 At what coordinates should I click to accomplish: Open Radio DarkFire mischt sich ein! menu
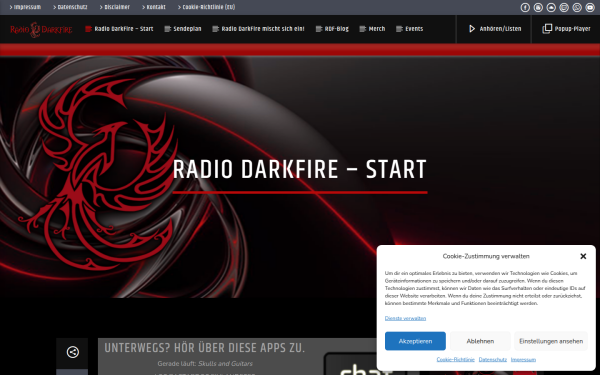click(259, 29)
